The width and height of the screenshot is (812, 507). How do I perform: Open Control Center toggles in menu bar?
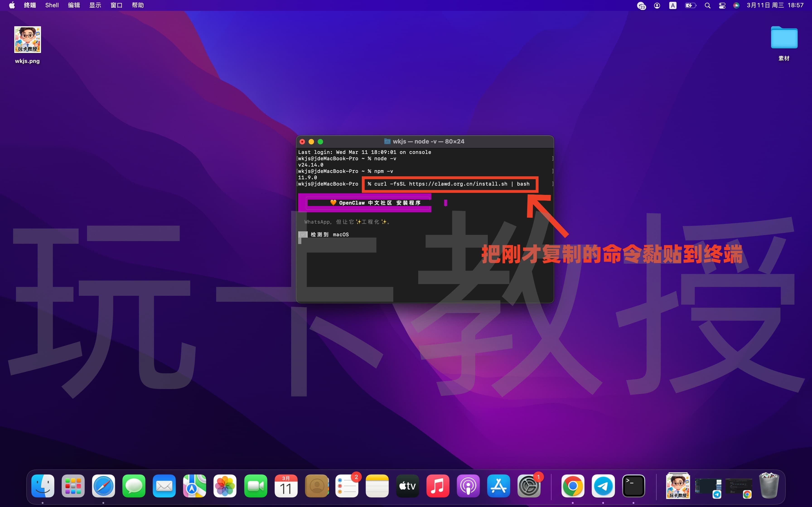tap(722, 5)
